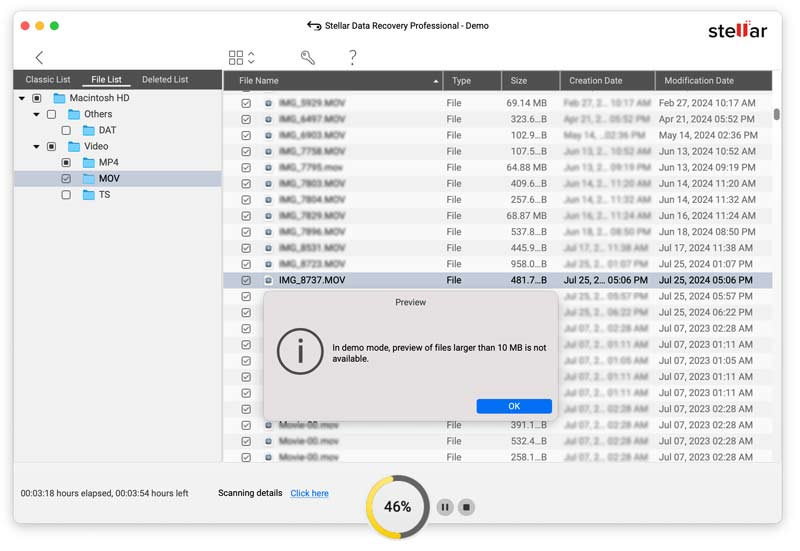Click the file icon of IMG_8737.MOV
The height and width of the screenshot is (551, 800).
pyautogui.click(x=268, y=280)
